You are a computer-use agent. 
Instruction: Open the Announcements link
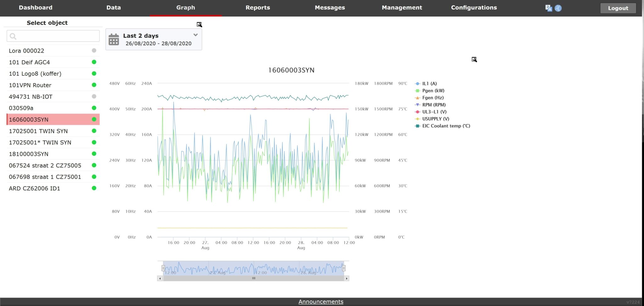(321, 301)
